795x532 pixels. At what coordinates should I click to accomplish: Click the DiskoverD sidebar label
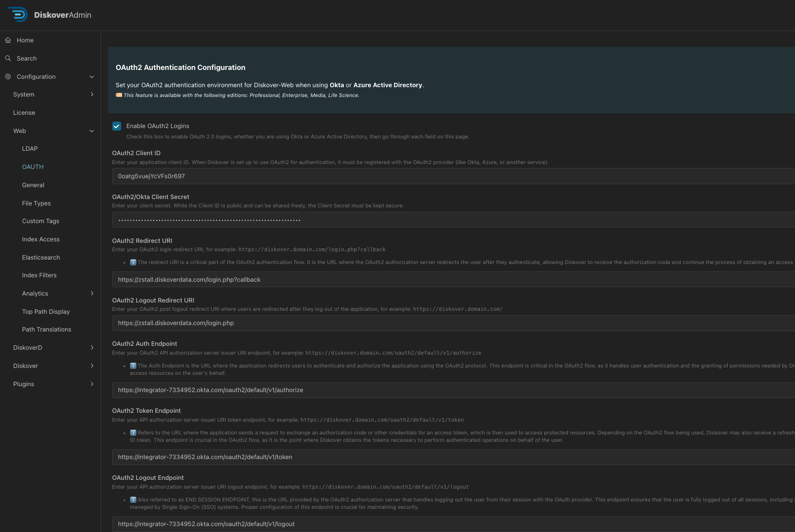click(x=28, y=348)
